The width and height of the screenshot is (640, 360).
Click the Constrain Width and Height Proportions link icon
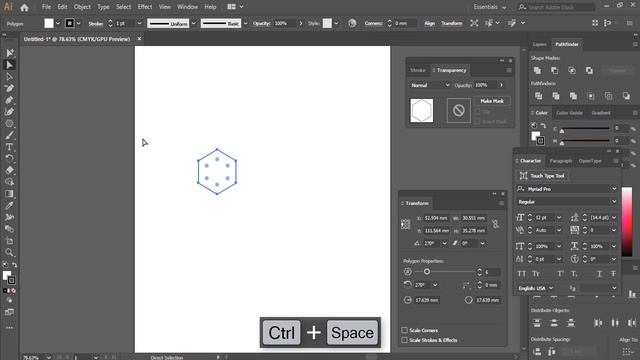point(495,224)
